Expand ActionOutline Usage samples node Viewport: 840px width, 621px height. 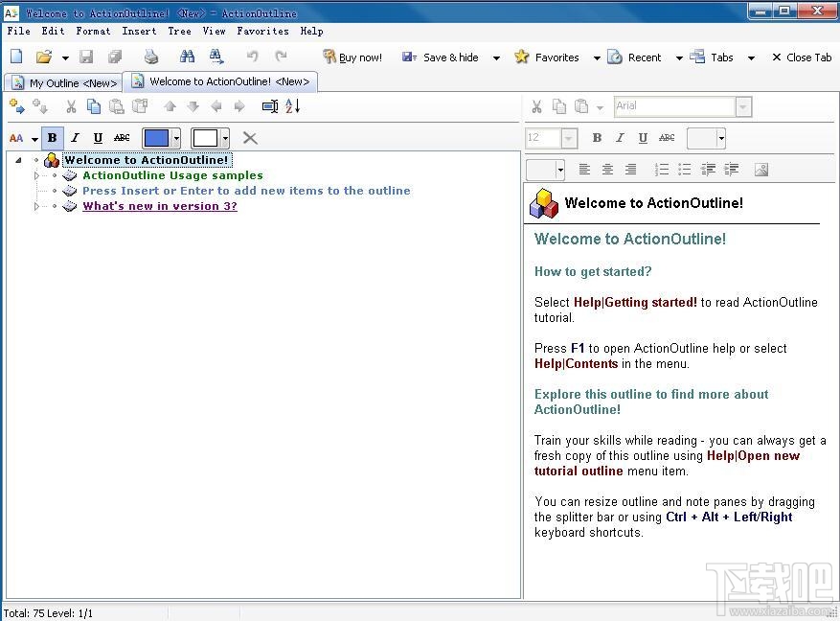(36, 175)
